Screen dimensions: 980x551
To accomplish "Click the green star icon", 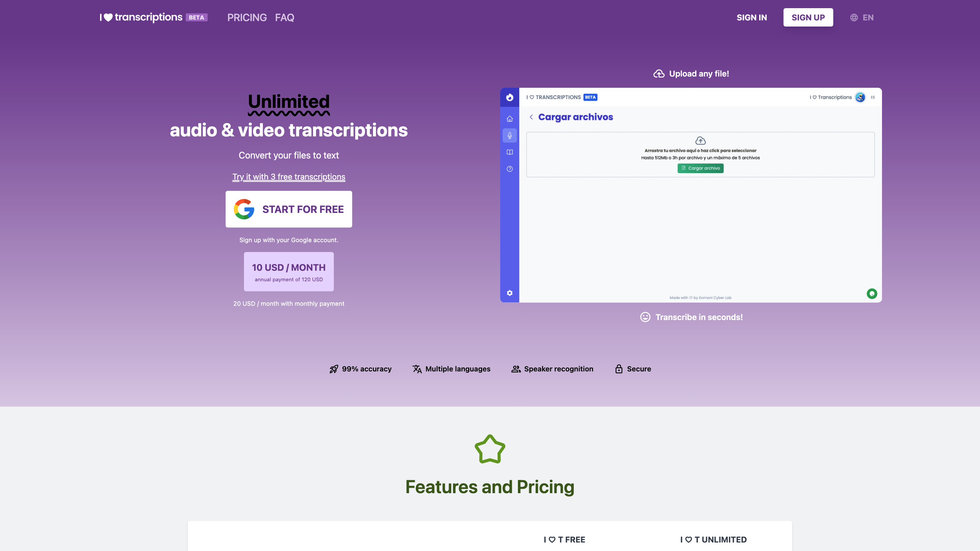I will 490,449.
